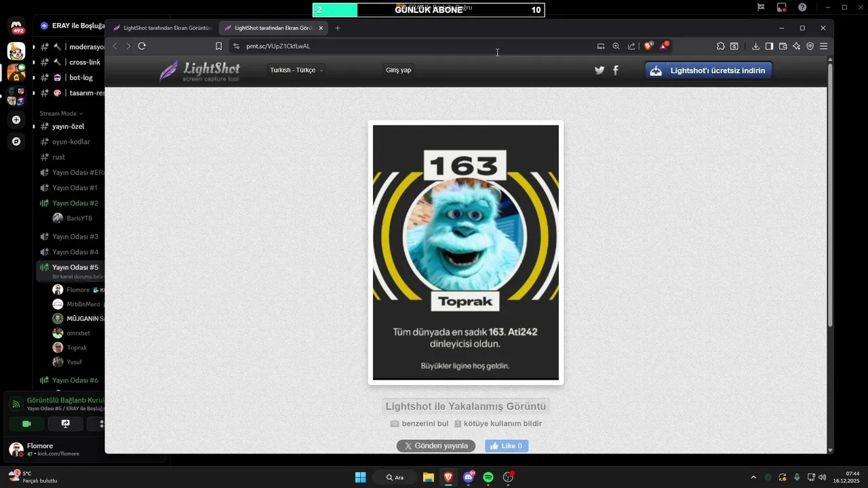Click kötüye kullanım bildir link
This screenshot has height=488, width=868.
pos(498,424)
